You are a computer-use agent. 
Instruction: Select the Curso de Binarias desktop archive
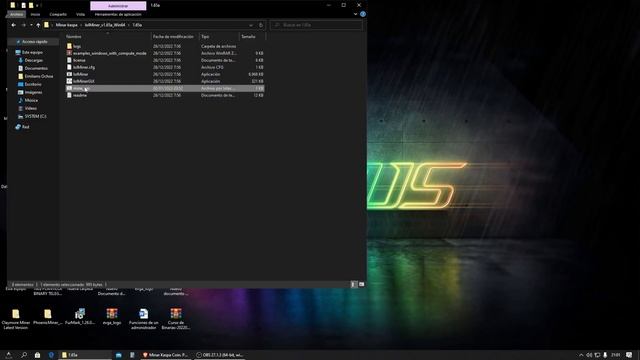[176, 319]
